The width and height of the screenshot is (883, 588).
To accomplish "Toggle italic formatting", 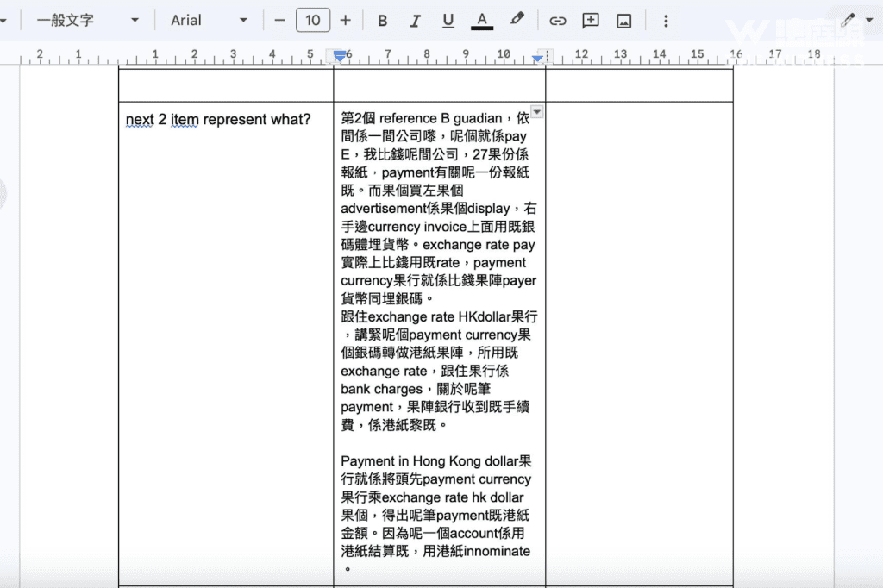I will (x=415, y=21).
